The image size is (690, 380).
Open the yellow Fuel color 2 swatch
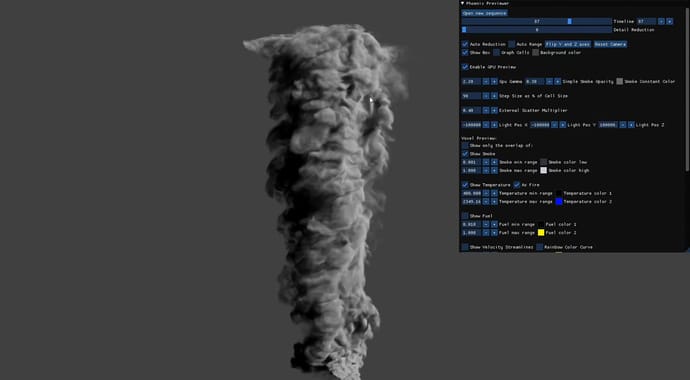(541, 233)
